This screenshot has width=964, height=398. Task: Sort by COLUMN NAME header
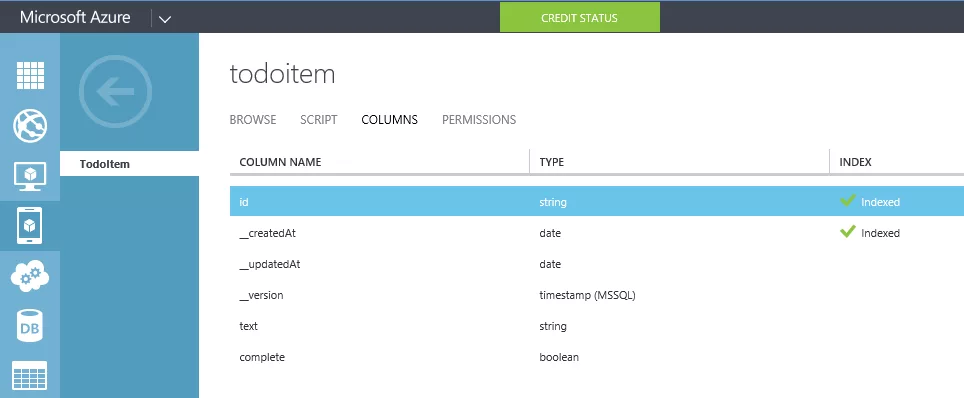280,162
